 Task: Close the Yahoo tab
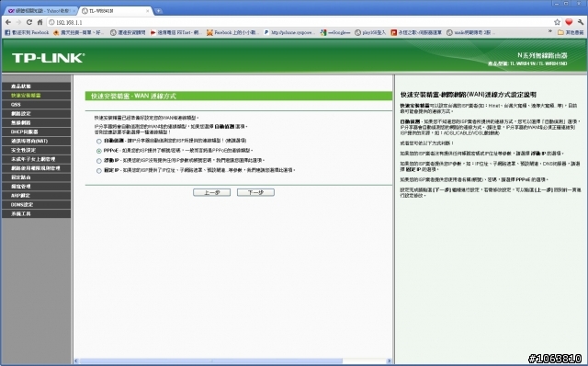[73, 11]
